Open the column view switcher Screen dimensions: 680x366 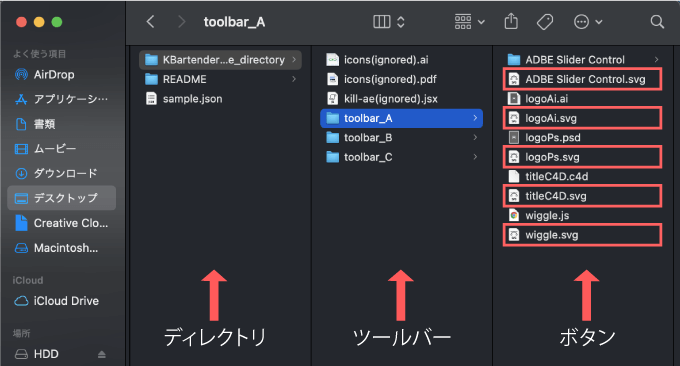point(389,22)
